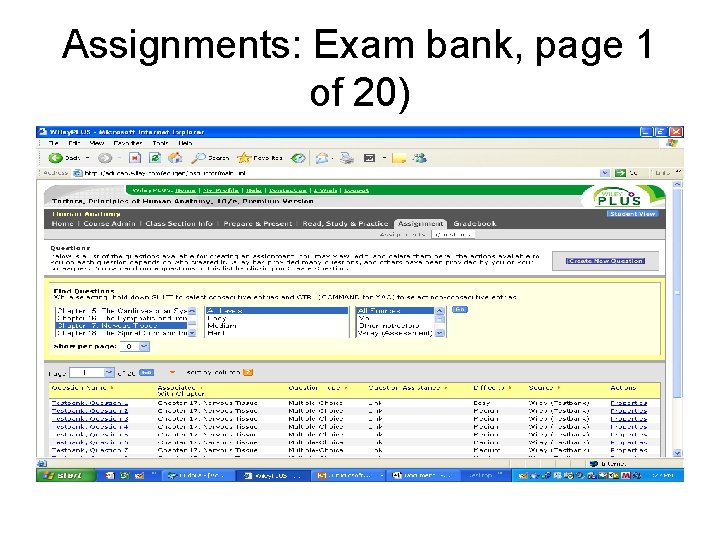720x540 pixels.
Task: Click the Home link in course navigation
Action: point(62,224)
